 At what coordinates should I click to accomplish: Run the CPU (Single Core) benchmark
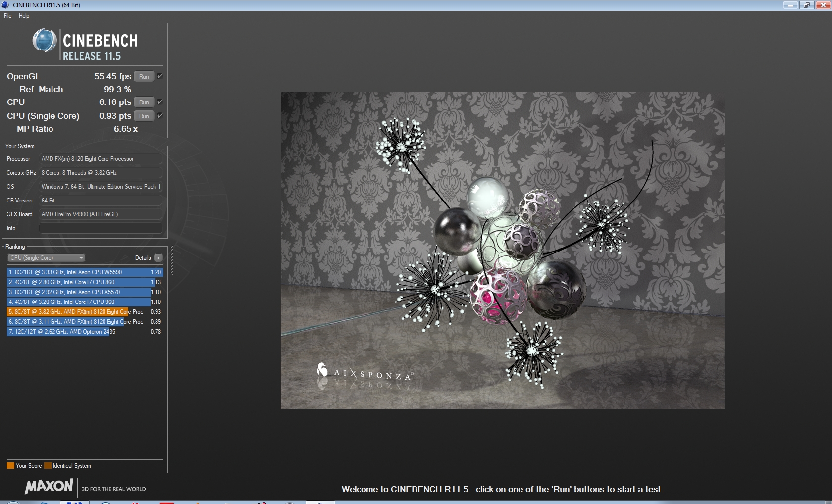pos(144,116)
